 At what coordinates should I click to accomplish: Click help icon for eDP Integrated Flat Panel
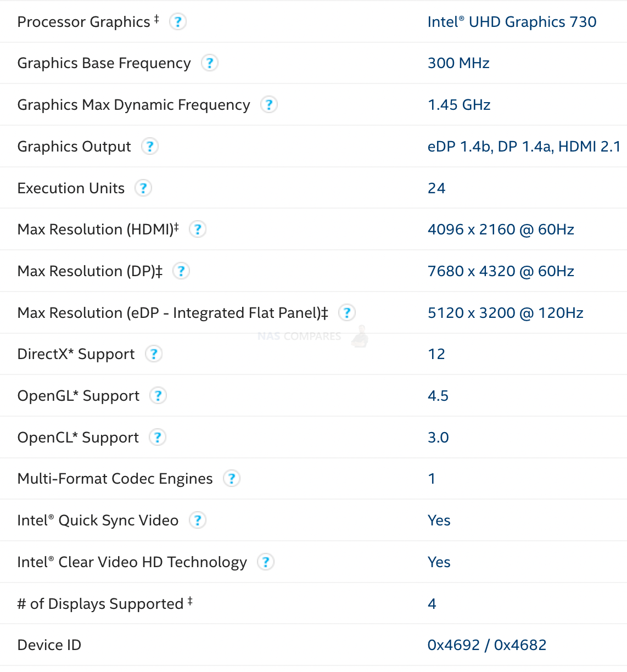click(x=346, y=312)
